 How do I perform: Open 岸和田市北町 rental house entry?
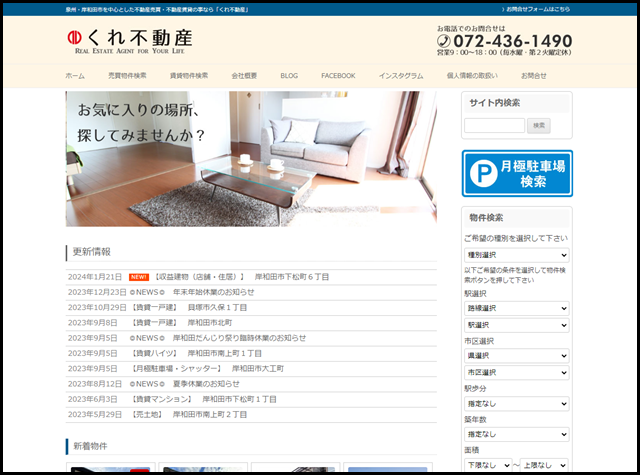[181, 323]
